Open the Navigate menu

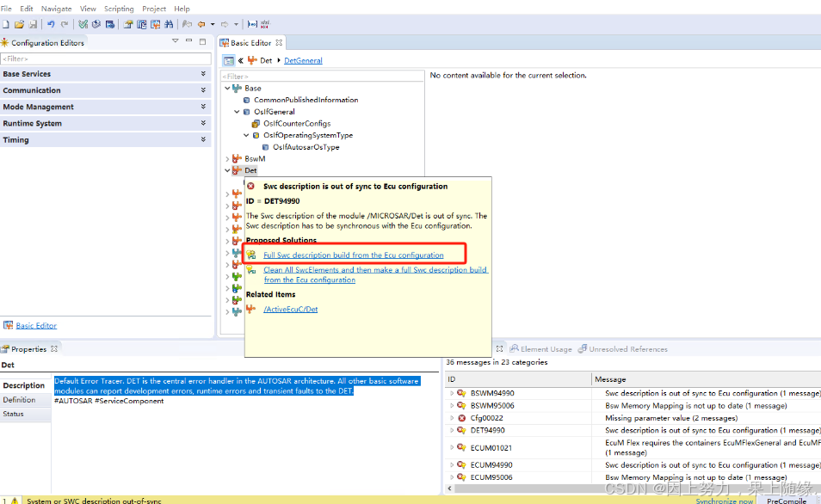point(56,9)
